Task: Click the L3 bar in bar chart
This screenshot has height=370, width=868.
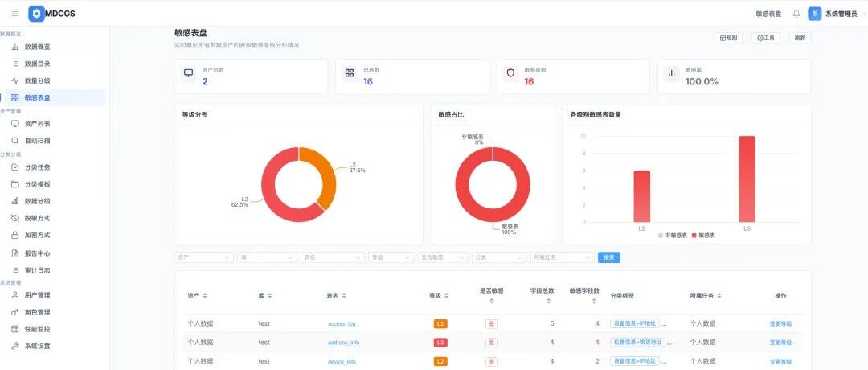Action: pos(747,179)
